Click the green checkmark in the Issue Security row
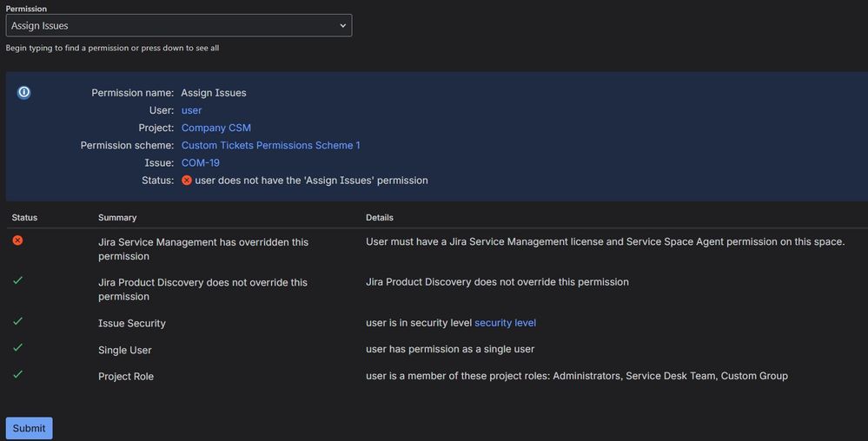Viewport: 868px width, 441px height. pos(17,321)
